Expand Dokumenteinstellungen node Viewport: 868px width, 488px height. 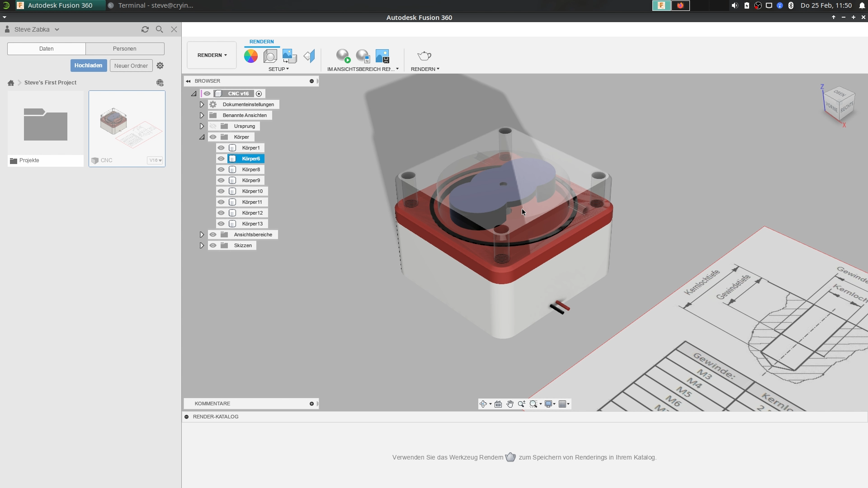202,104
